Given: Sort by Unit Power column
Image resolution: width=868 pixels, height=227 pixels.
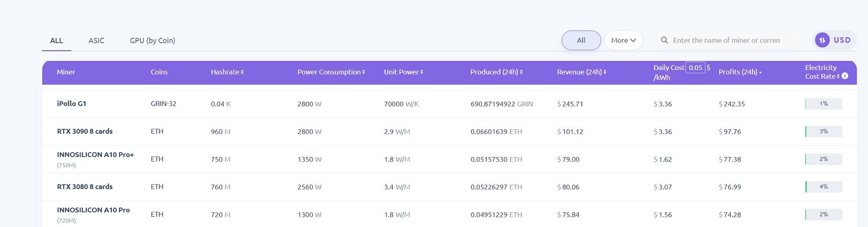Looking at the screenshot, I should point(404,72).
